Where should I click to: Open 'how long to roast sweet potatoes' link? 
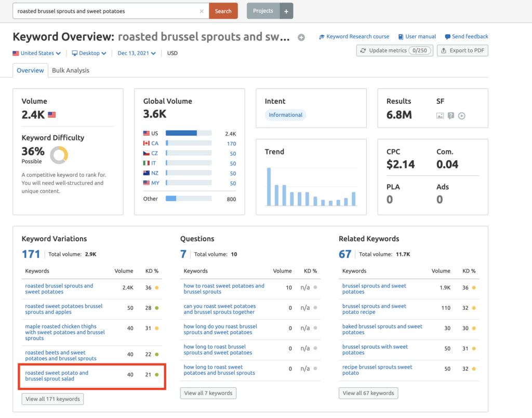[x=219, y=370]
